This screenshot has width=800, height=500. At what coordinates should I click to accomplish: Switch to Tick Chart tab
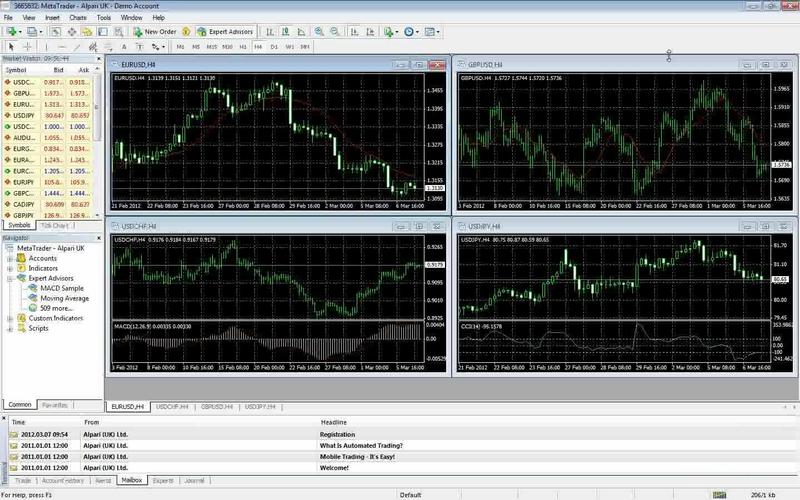point(55,225)
